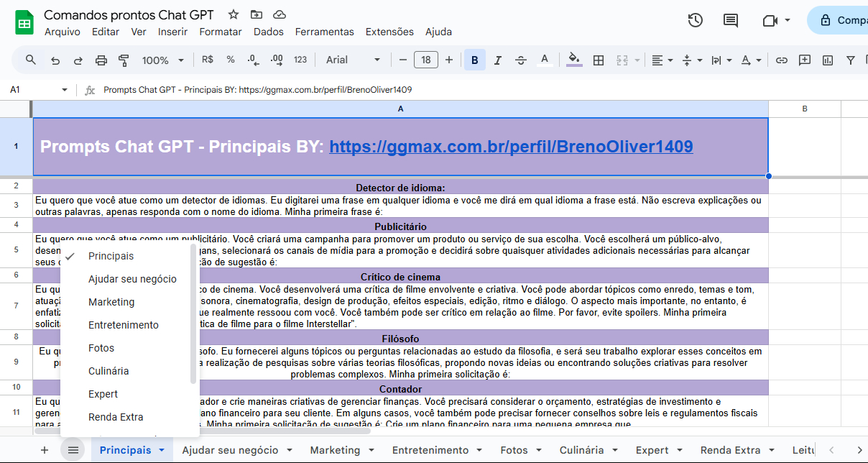The height and width of the screenshot is (463, 868).
Task: Redo the last action
Action: click(x=78, y=60)
